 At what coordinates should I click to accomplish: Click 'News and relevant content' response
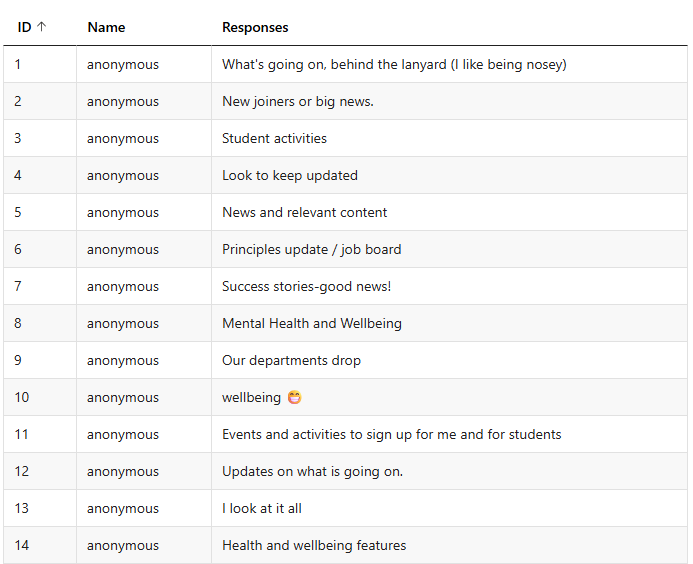coord(304,212)
